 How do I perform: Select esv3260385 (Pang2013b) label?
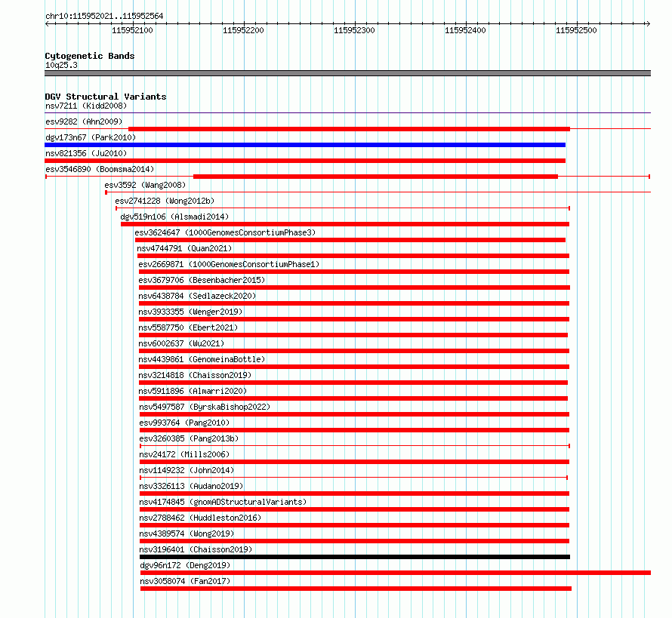[x=189, y=438]
